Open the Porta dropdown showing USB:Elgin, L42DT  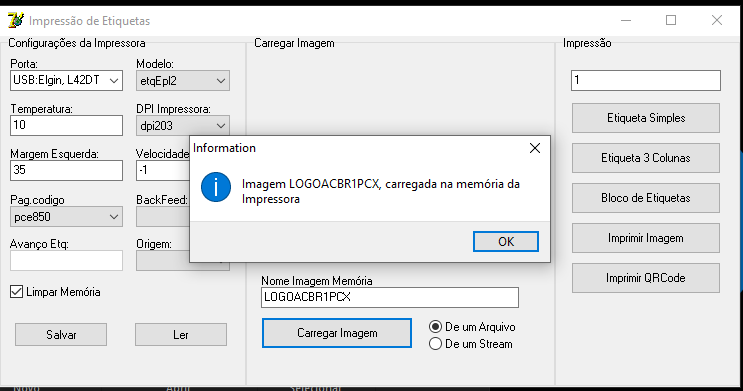(66, 81)
